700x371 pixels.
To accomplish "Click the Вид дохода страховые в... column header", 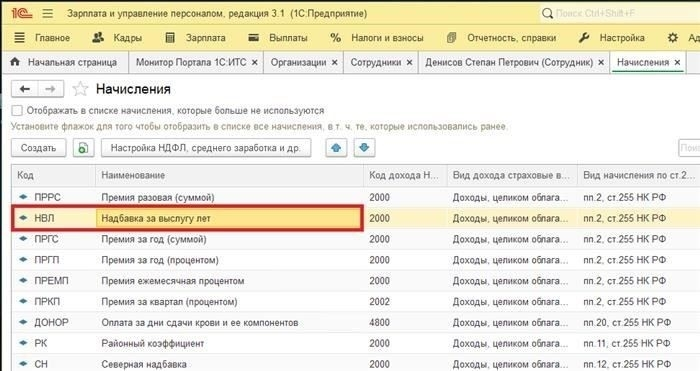I will (512, 175).
